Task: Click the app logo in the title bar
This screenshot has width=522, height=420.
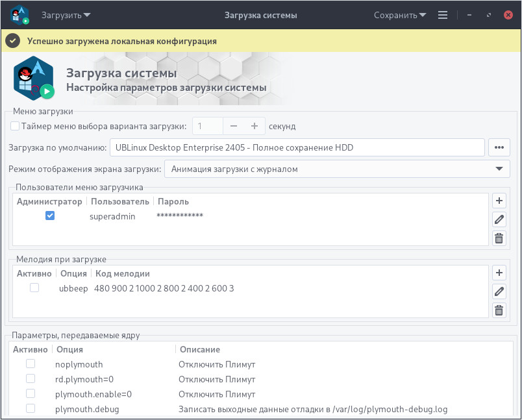Action: [19, 15]
